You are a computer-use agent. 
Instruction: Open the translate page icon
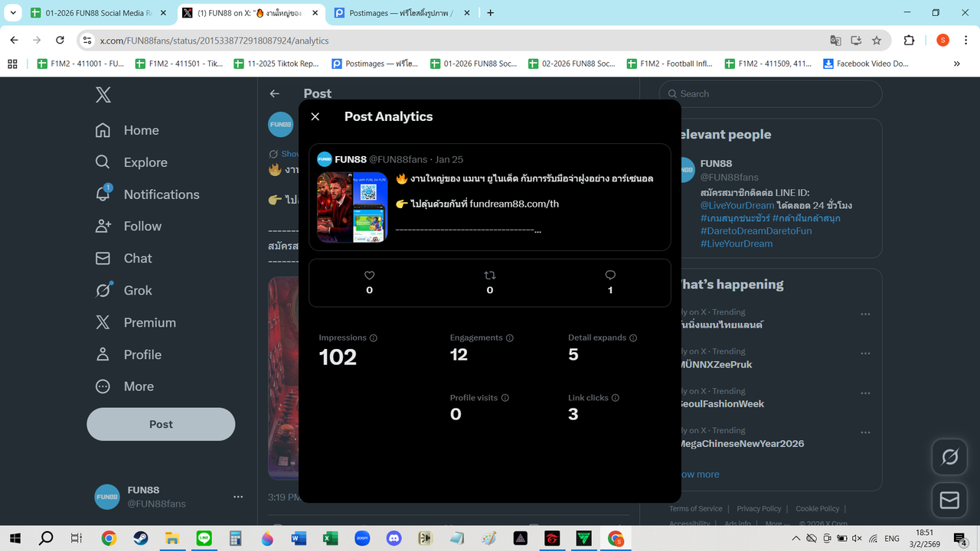point(835,41)
